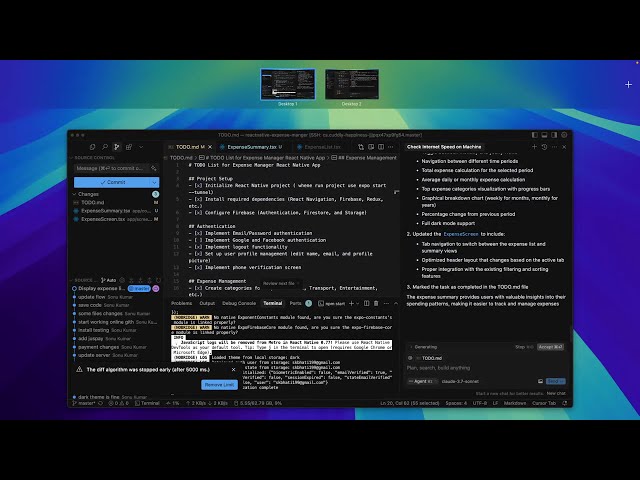Dismiss the diff algorithm warning notification

point(233,370)
